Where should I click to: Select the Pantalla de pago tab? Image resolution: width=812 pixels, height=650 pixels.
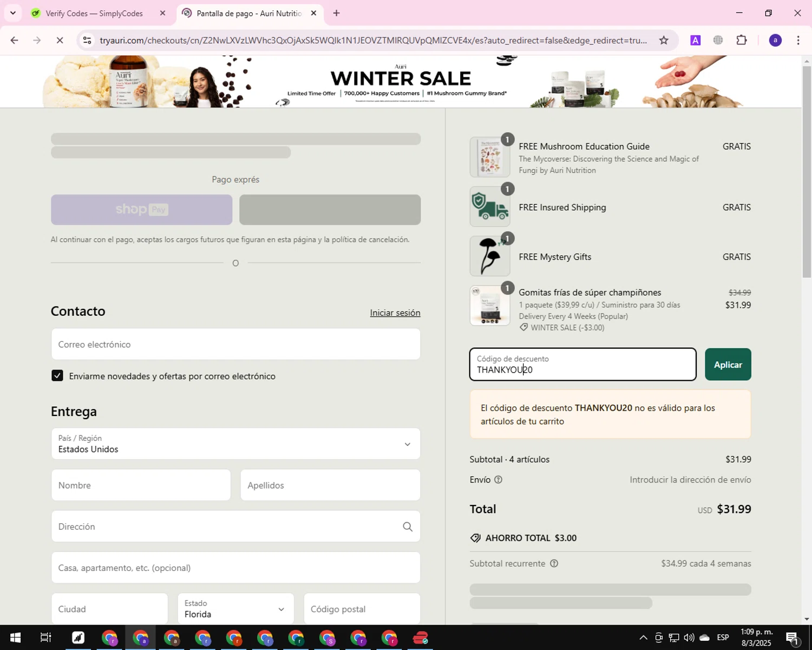(249, 13)
